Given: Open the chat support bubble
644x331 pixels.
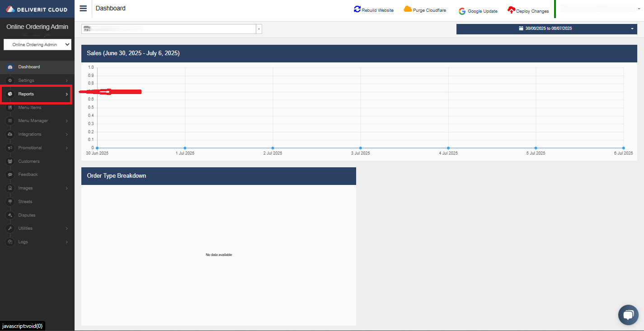Looking at the screenshot, I should click(628, 315).
